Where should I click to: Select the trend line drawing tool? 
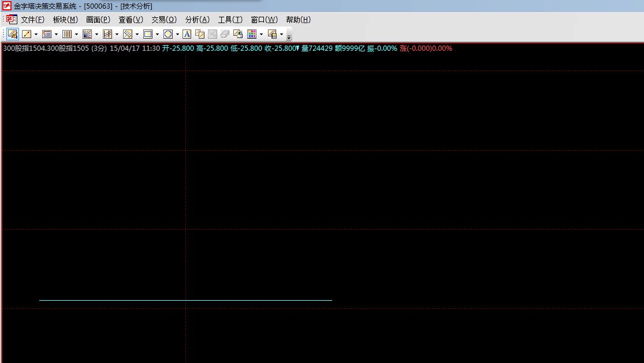27,34
